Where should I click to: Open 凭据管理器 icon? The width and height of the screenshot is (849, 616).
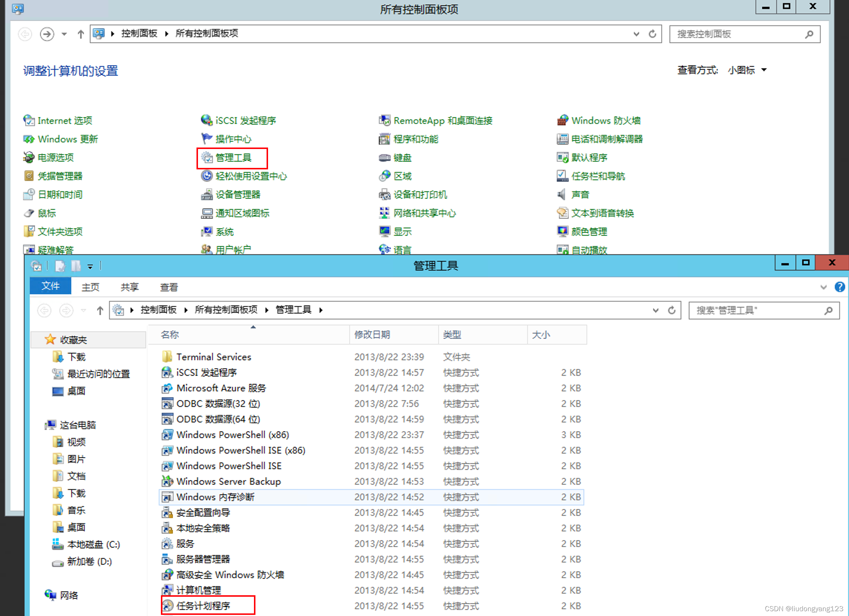29,176
